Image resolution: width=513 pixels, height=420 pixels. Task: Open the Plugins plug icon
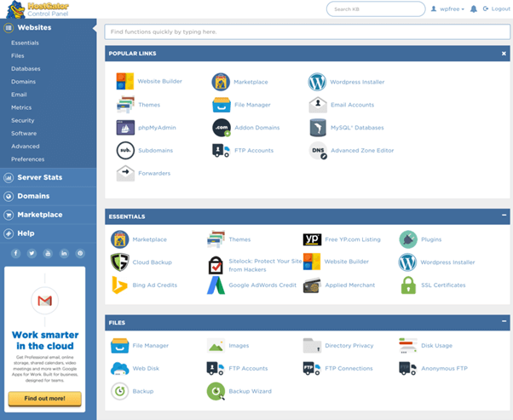(408, 239)
